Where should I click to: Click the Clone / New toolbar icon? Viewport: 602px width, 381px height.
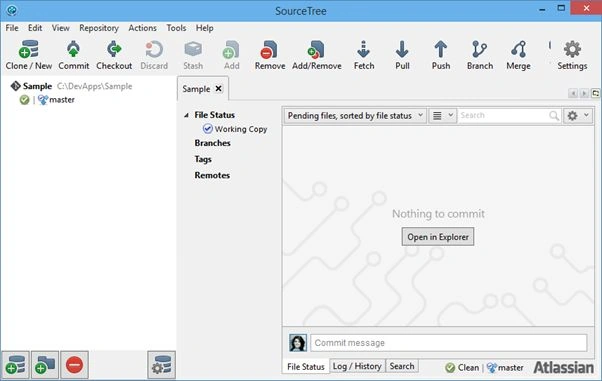tap(29, 49)
